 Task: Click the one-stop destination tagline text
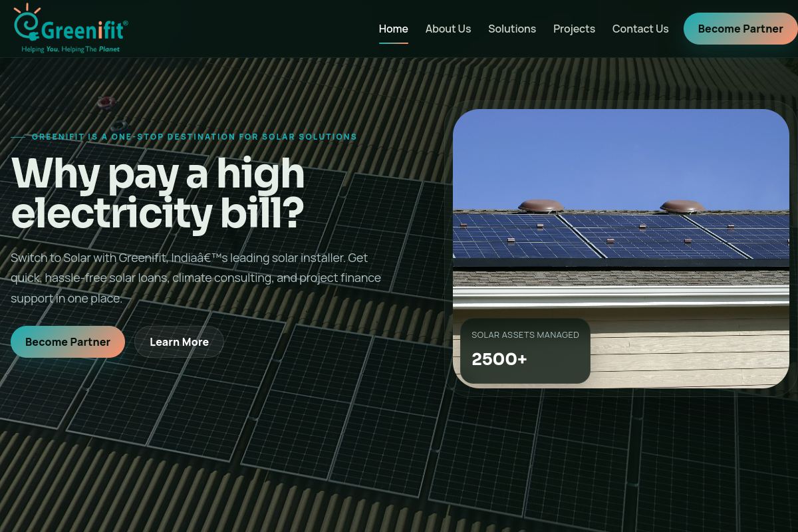pos(195,137)
